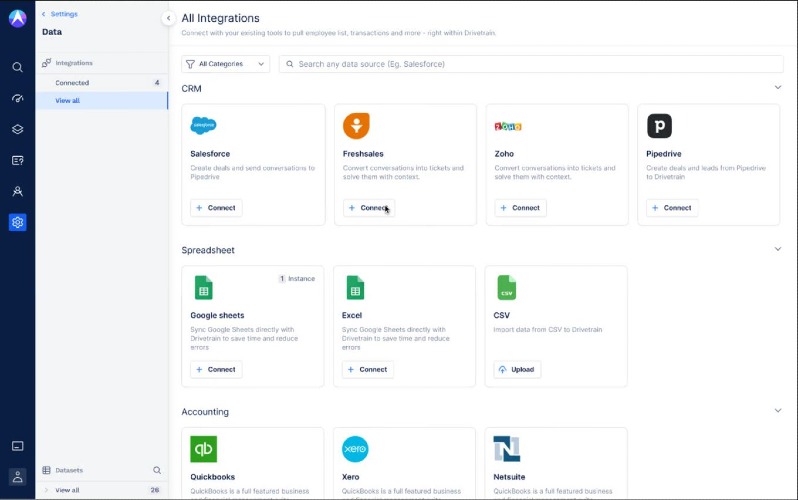Collapse the Accounting section chevron
798x500 pixels.
[778, 410]
